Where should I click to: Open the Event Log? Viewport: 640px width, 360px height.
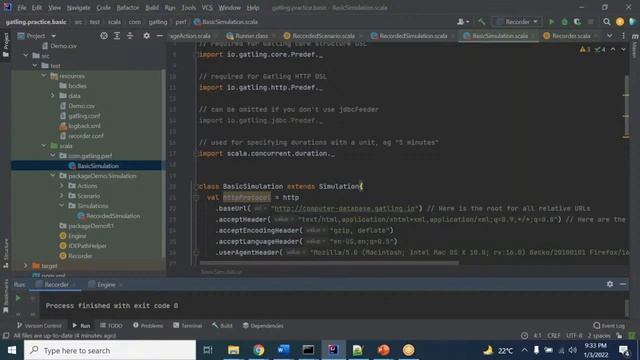pos(609,326)
